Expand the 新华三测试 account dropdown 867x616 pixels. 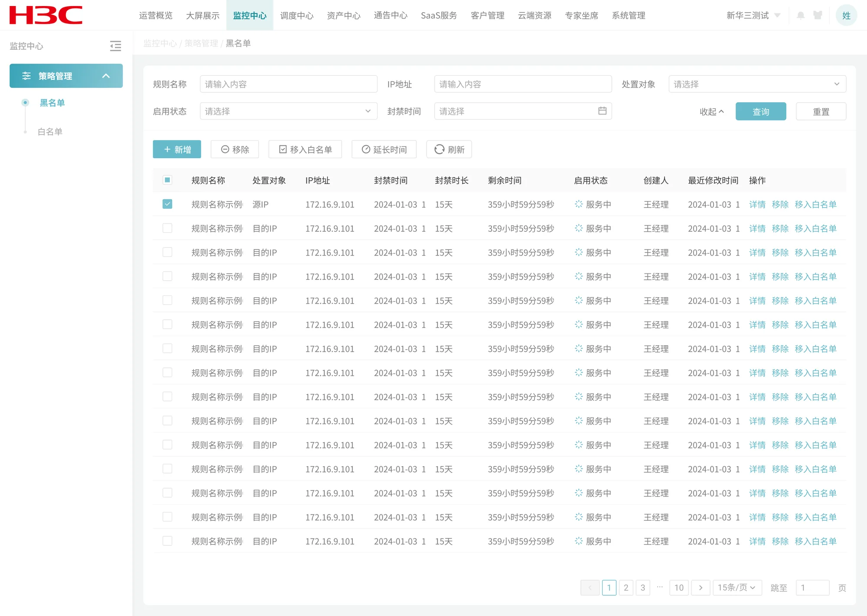click(753, 16)
